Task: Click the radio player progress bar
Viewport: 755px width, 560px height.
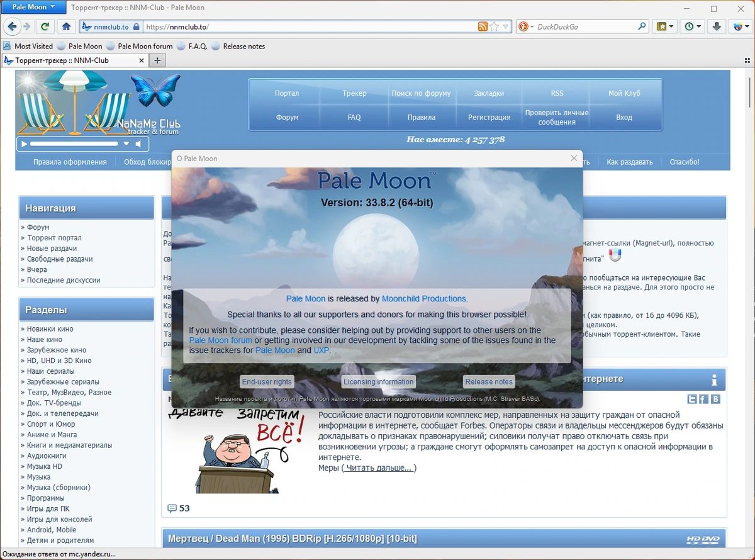Action: click(x=74, y=144)
